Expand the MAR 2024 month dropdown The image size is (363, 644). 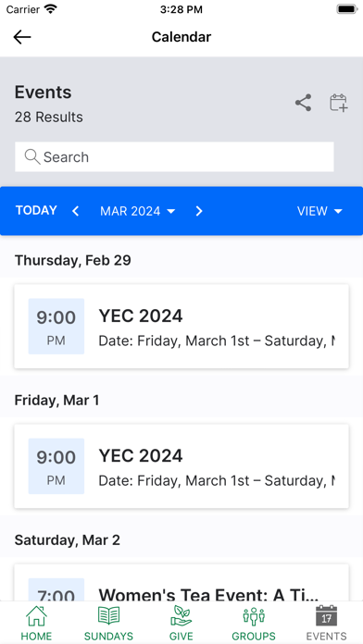[138, 211]
